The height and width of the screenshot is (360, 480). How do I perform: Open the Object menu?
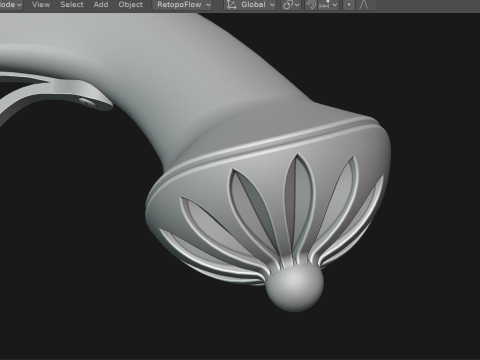[x=131, y=5]
